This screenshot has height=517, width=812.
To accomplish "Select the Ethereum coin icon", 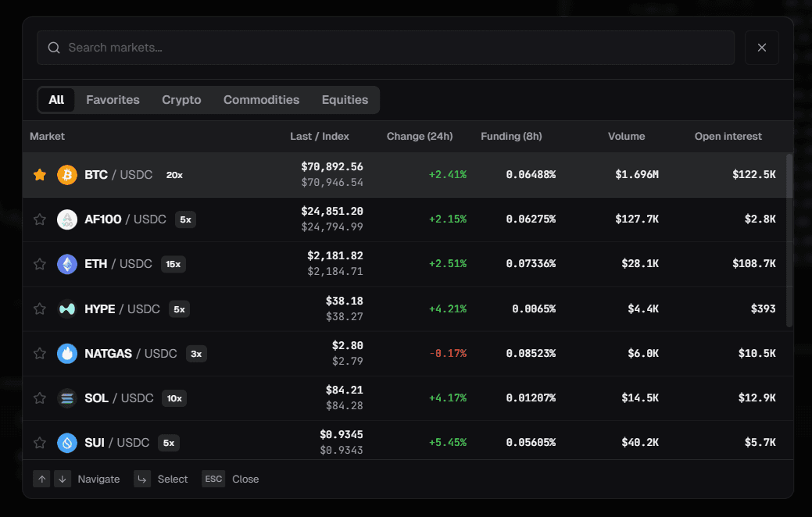I will [66, 264].
